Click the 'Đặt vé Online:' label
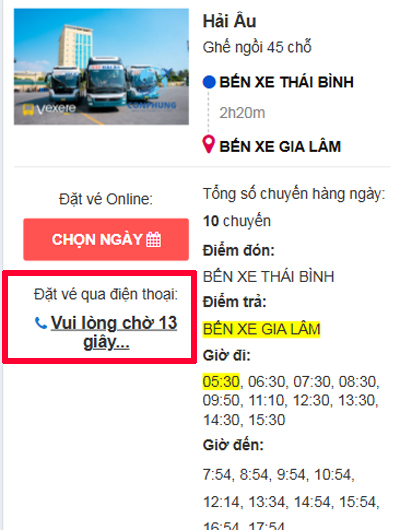 106,199
